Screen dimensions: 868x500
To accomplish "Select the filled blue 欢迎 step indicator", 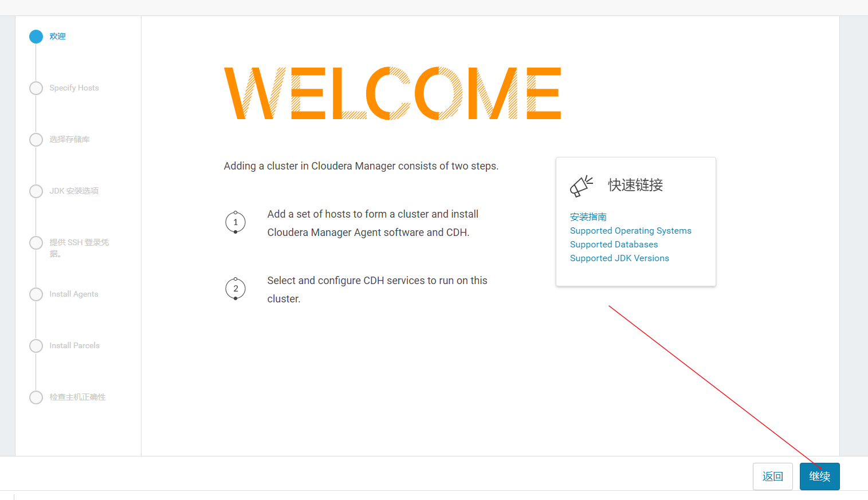I will point(36,36).
